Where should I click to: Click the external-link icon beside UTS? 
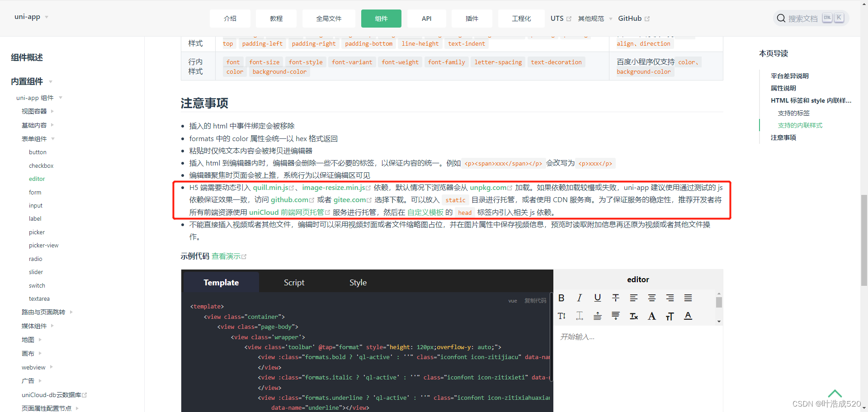coord(569,19)
